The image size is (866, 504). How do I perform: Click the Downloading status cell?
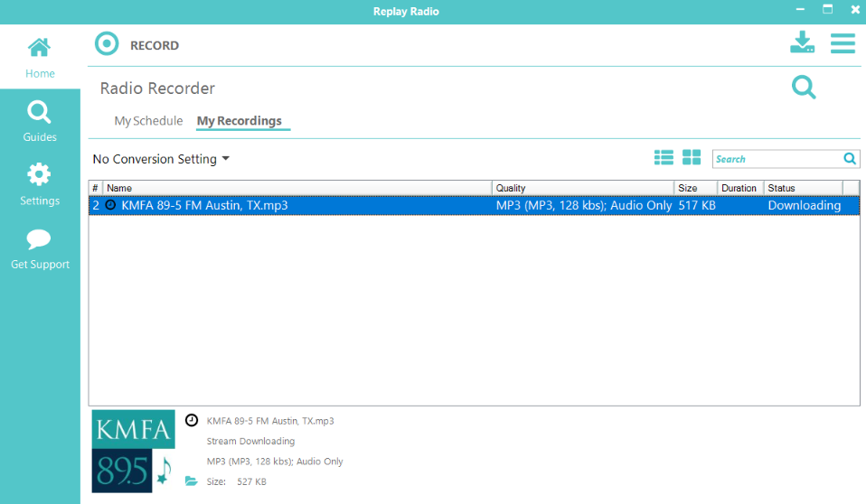805,205
